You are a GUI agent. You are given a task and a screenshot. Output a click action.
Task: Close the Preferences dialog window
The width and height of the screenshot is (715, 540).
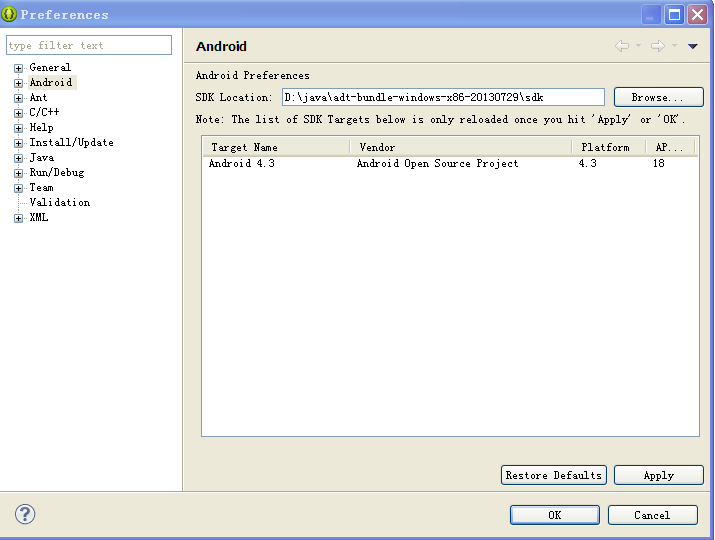(x=698, y=15)
